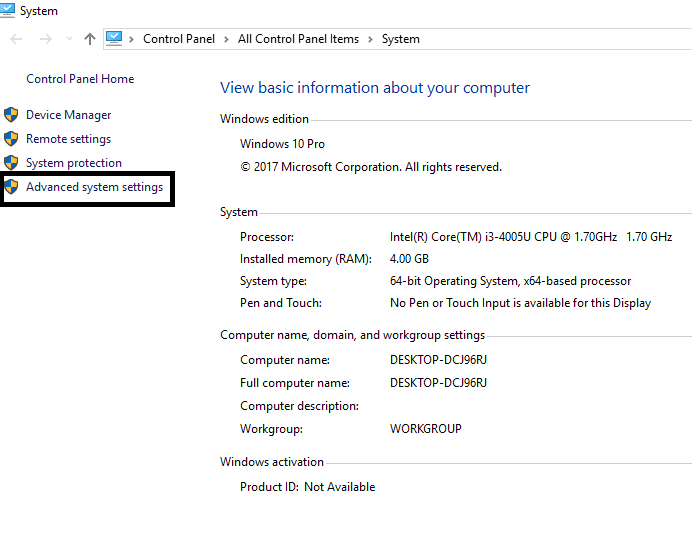Image resolution: width=692 pixels, height=544 pixels.
Task: Select All Control Panel Items breadcrumb
Action: point(298,39)
